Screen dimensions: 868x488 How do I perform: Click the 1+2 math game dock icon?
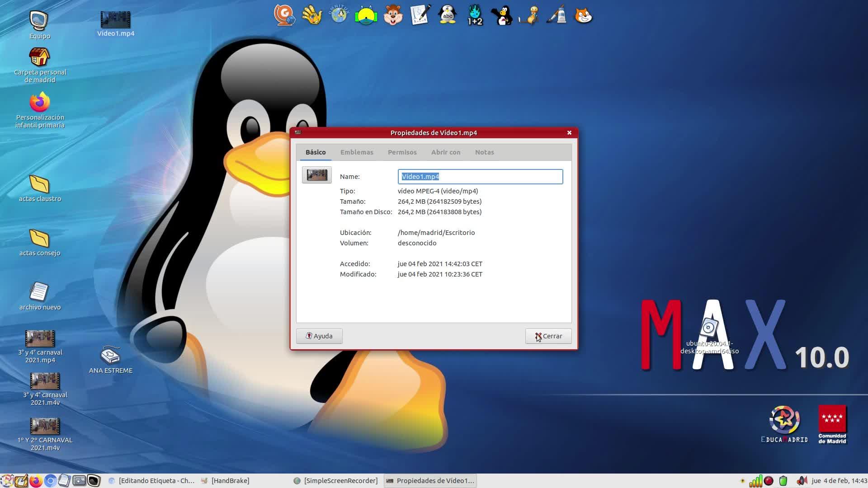point(475,15)
